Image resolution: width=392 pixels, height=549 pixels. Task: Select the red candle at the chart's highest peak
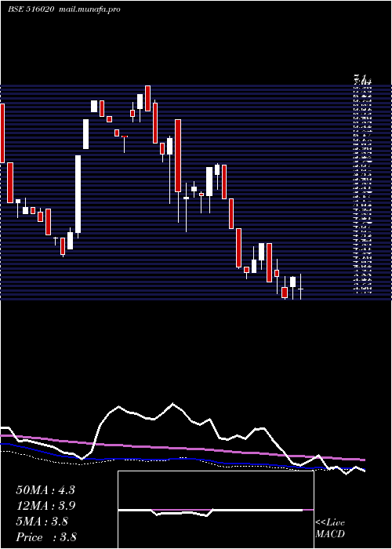pos(147,98)
